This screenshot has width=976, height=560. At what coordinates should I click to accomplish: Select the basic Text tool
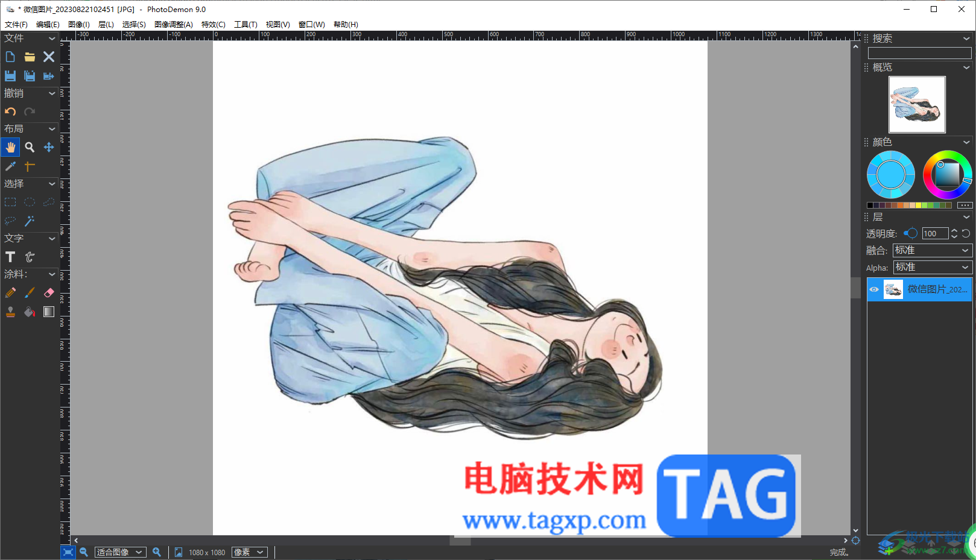[10, 257]
